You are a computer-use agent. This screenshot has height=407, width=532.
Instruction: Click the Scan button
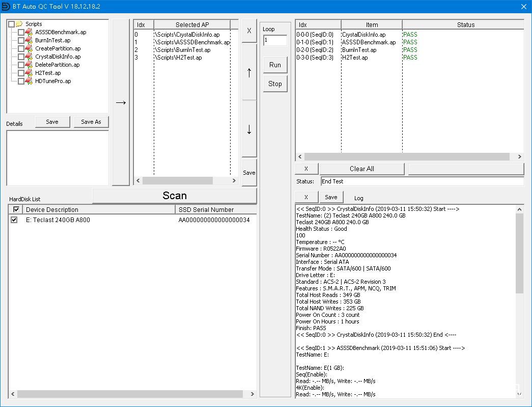coord(175,196)
